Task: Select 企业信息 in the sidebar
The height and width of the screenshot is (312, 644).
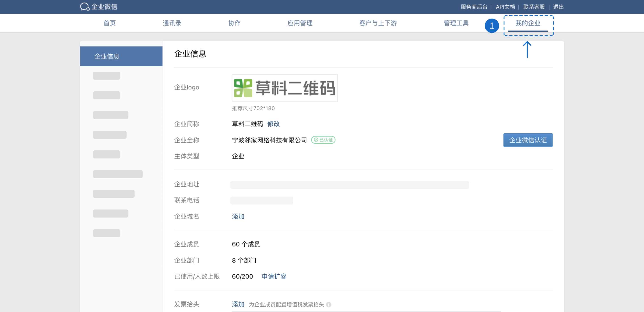Action: 121,56
